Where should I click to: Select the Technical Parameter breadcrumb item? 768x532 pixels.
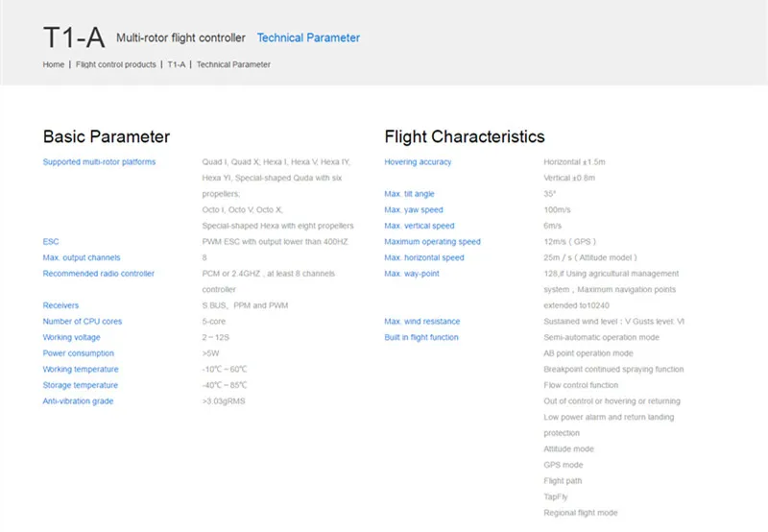[233, 64]
